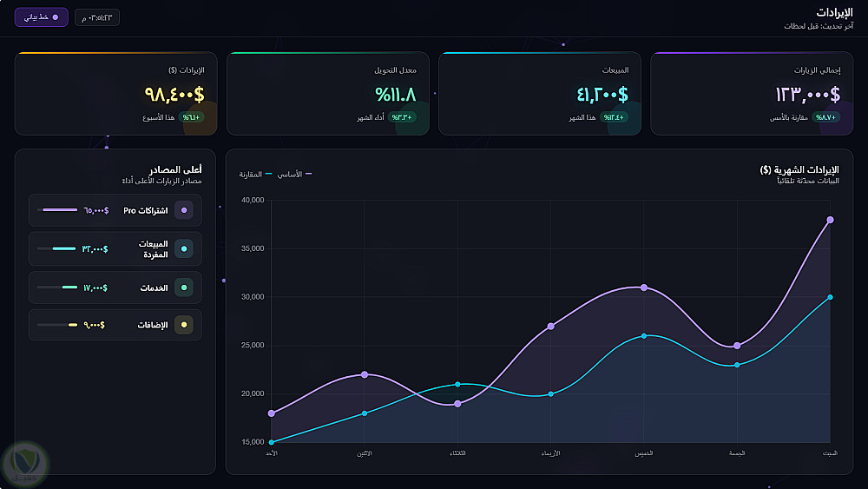Click the purple الاثنين data point on the chart
The width and height of the screenshot is (868, 489).
(x=365, y=375)
